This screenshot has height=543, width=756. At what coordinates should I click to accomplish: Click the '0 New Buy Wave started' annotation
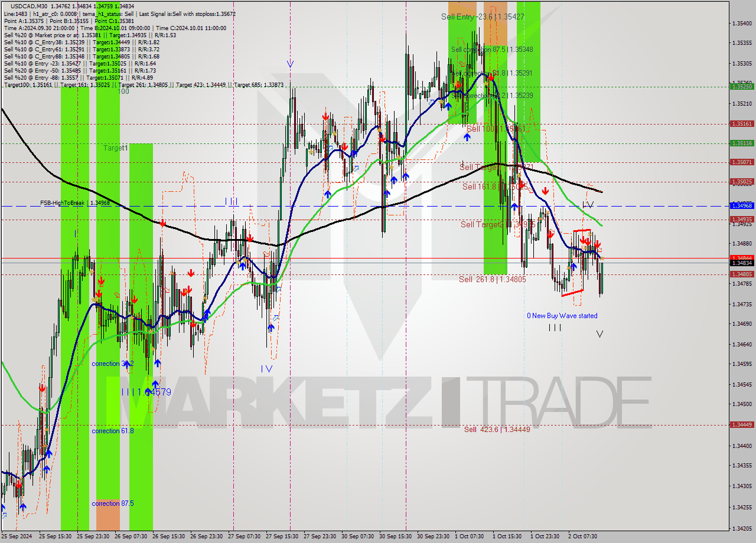562,316
